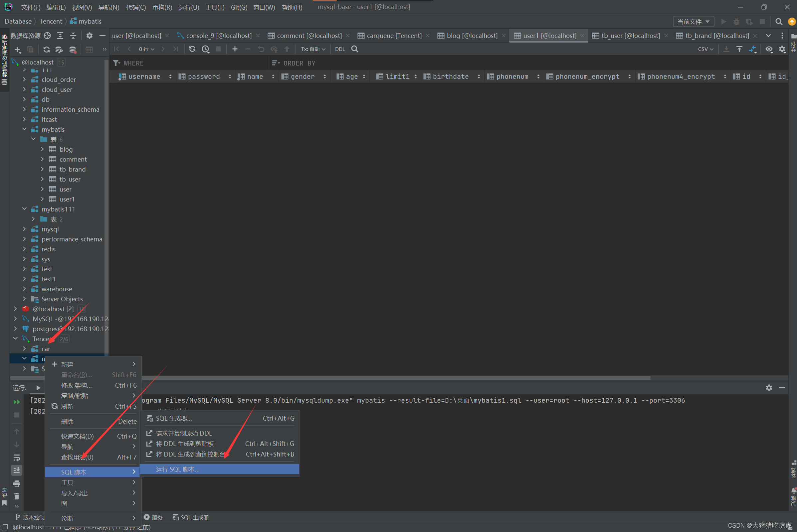
Task: Click the reload page icon in grid toolbar
Action: coord(192,49)
